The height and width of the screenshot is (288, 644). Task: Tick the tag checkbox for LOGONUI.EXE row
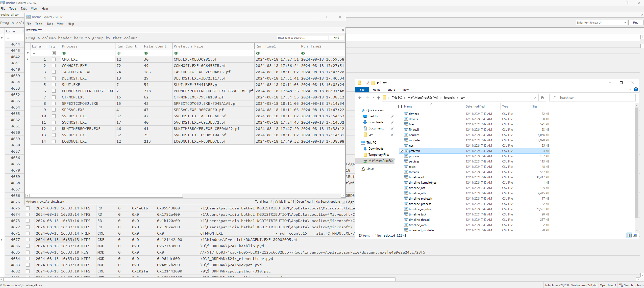coord(54,141)
